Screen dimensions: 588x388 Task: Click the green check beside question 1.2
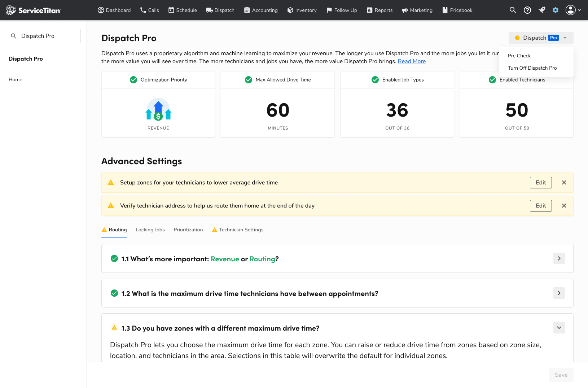click(x=114, y=293)
